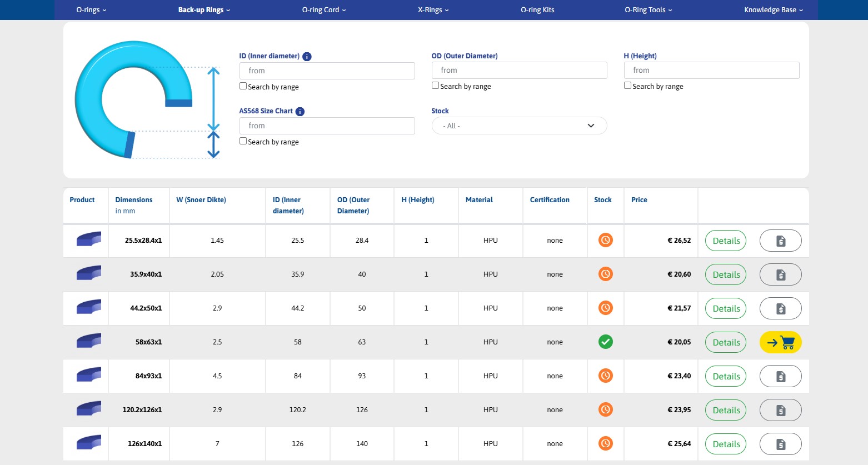Request quote for 25.5x28.4x1 ring

780,241
